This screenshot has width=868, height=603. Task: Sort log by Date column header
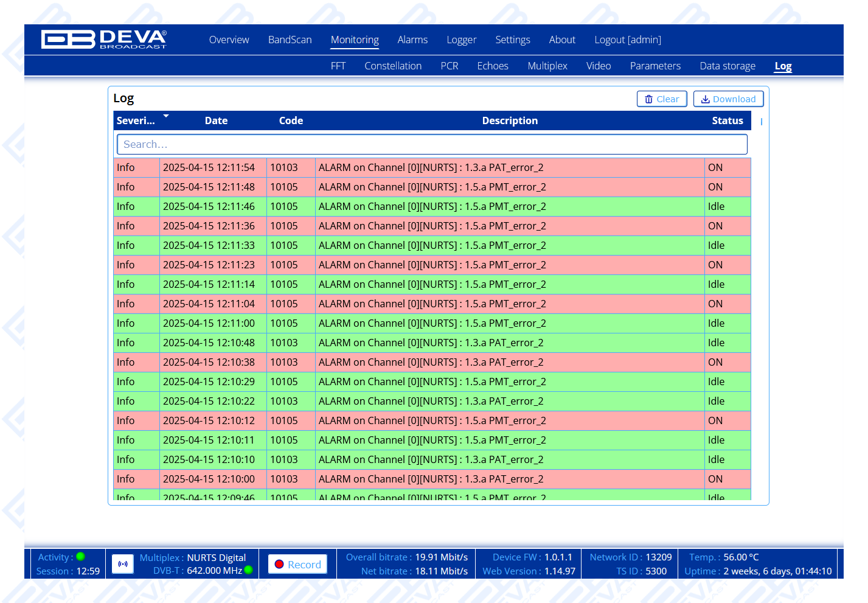[216, 120]
